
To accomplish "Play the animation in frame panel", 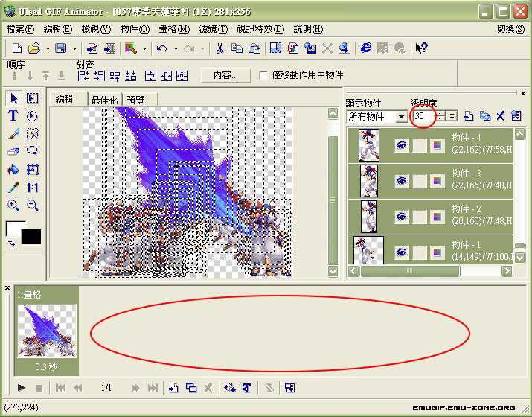I will 22,388.
